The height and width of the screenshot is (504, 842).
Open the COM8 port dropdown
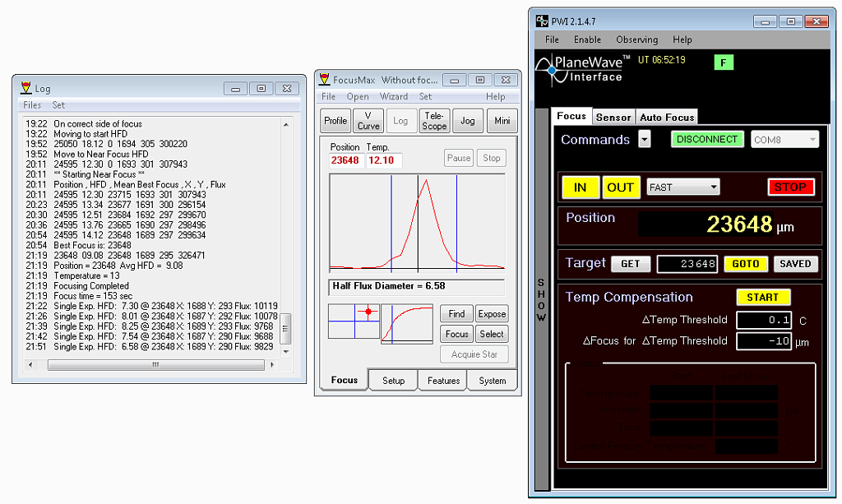pos(784,140)
